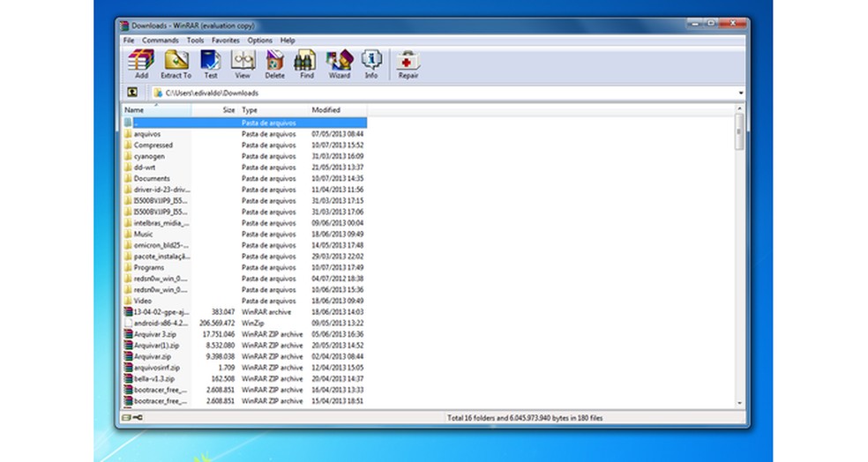The width and height of the screenshot is (868, 462).
Task: Select the Arquivar.zip file name
Action: tap(153, 356)
